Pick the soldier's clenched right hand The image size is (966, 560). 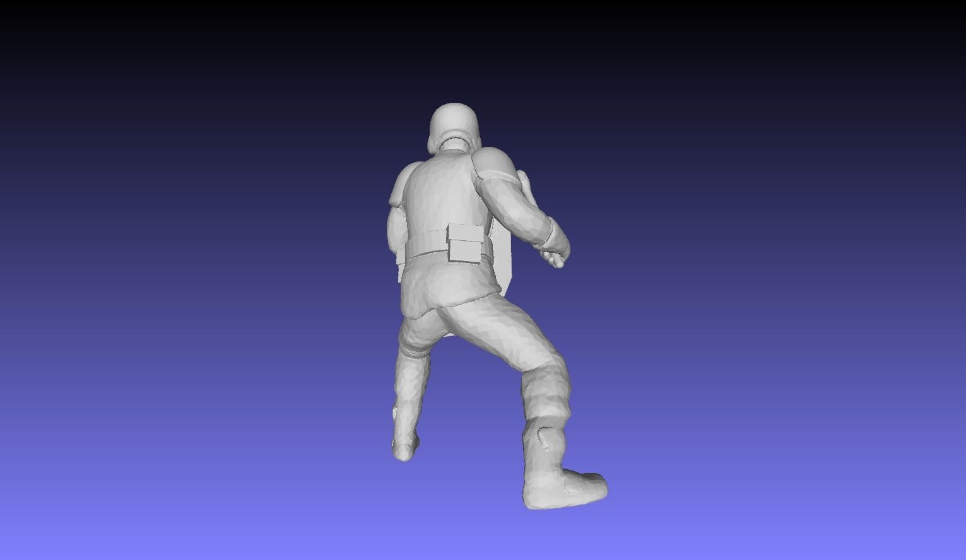556,250
